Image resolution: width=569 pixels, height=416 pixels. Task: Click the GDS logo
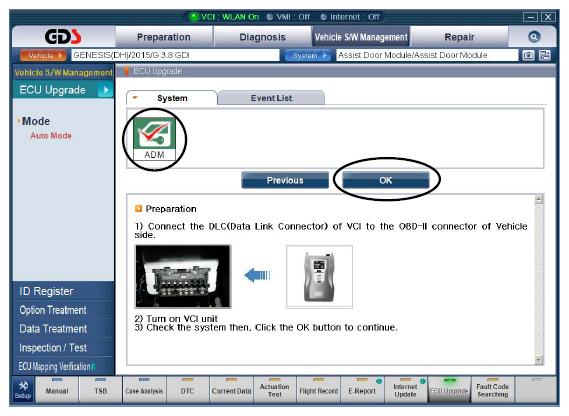tap(63, 36)
